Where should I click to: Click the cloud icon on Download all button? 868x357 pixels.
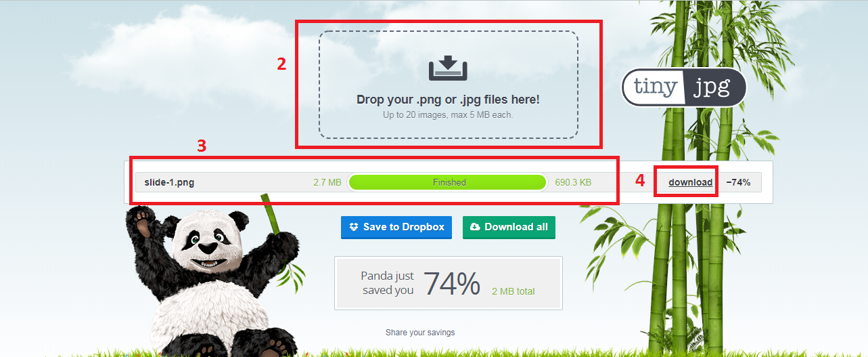[x=475, y=227]
